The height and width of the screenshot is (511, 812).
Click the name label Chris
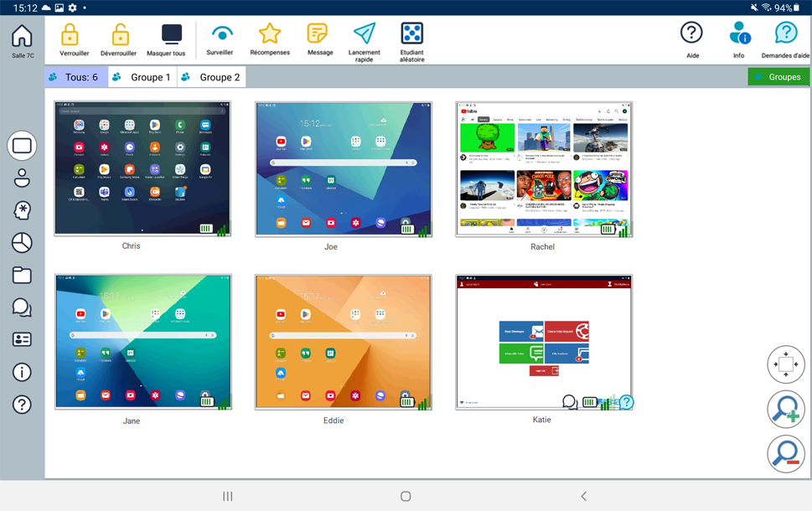[131, 246]
